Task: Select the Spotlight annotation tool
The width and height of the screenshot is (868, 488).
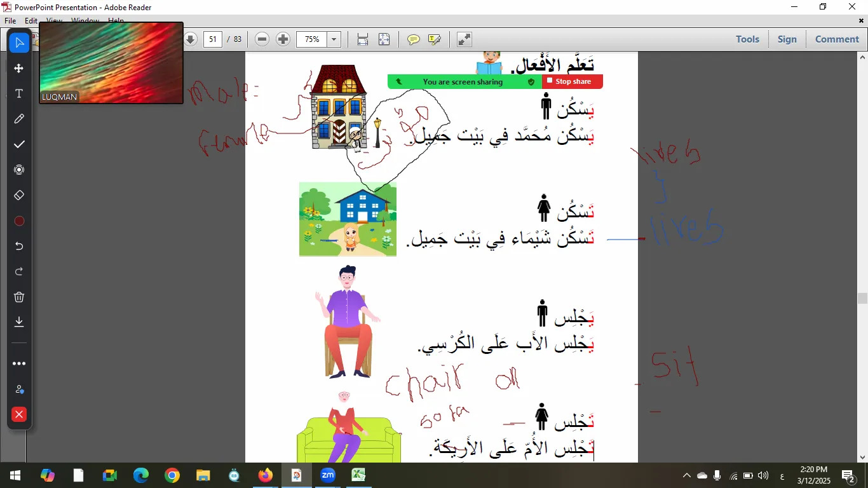Action: [19, 170]
